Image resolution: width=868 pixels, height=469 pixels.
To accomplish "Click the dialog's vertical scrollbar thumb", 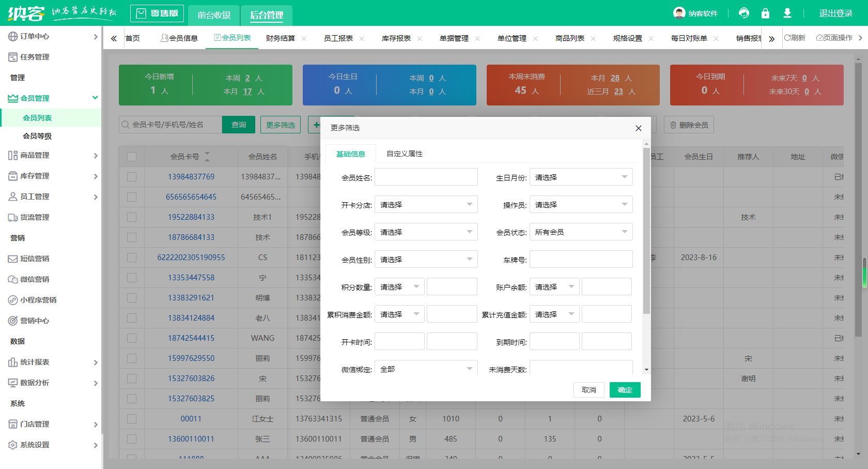I will tap(646, 230).
